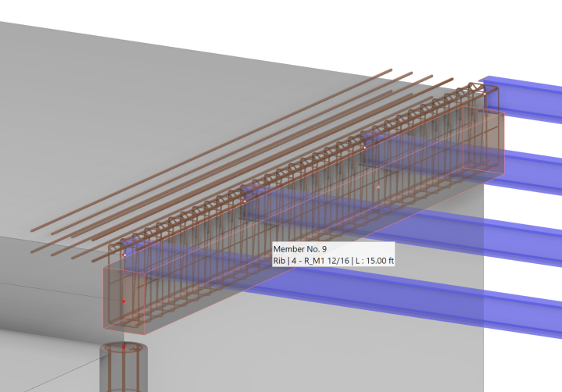Click the 'Rib | 4 - R_M1 12/16 | L : 15.00 ft' line
562x392 pixels.
pos(333,260)
